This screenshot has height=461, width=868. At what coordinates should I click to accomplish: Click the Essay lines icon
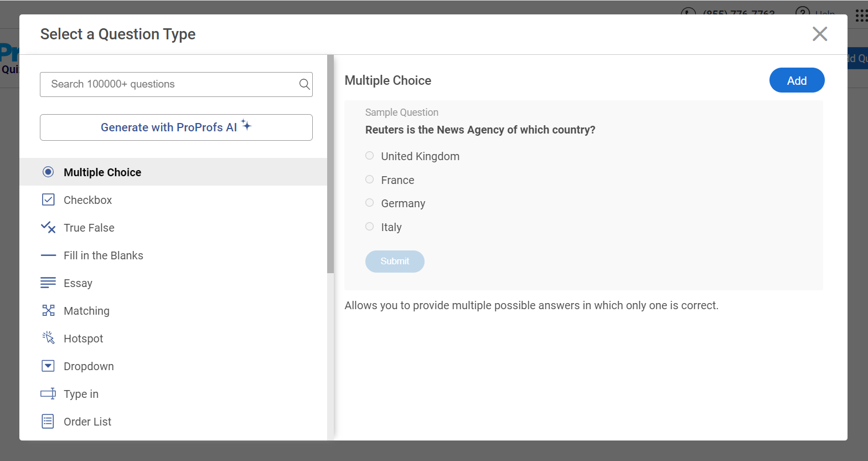48,283
